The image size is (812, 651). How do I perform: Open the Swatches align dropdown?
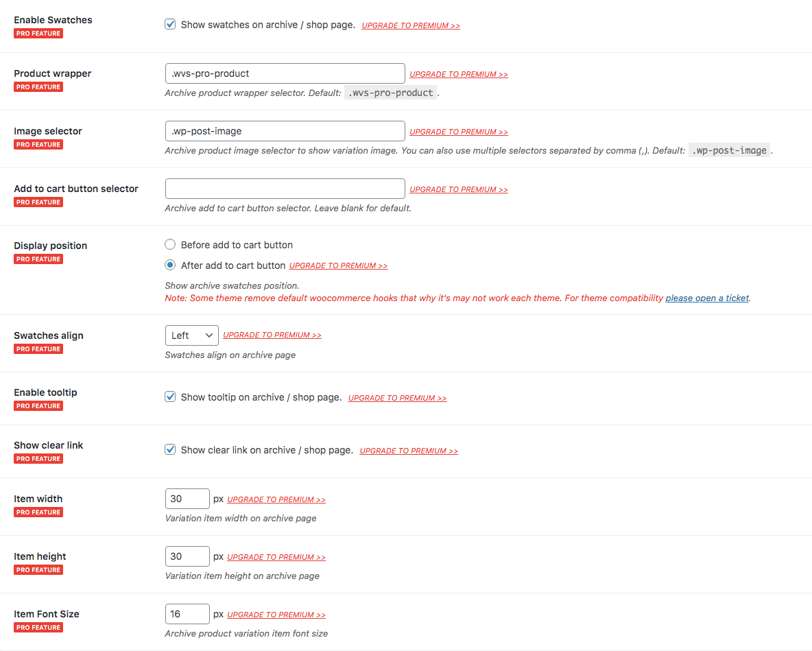[191, 335]
